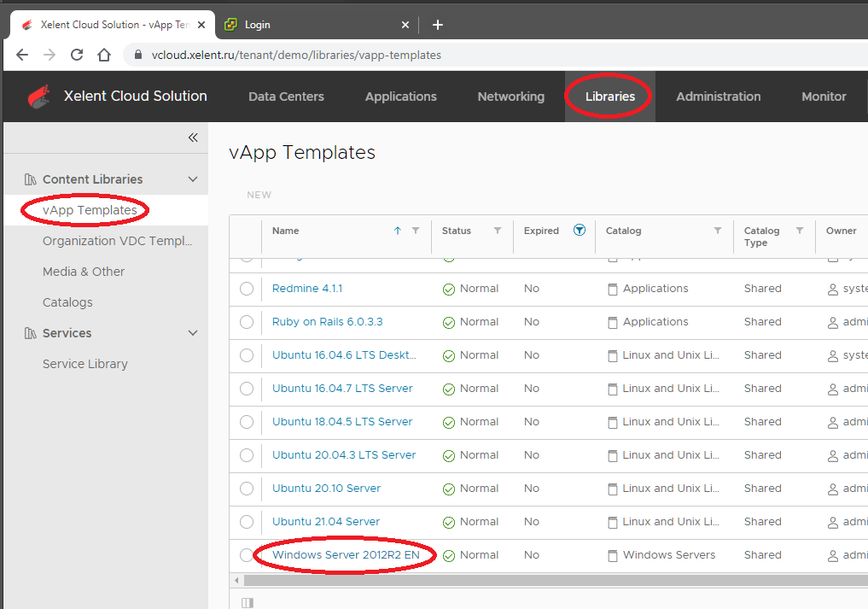Select the Ubuntu 21.04 Server radio button
The image size is (868, 609).
(247, 521)
